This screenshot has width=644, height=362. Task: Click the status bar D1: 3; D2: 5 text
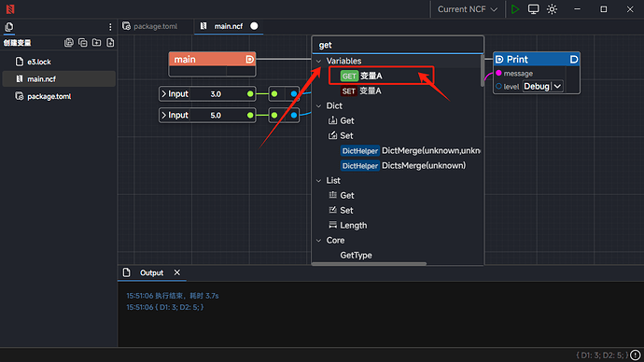click(x=602, y=355)
